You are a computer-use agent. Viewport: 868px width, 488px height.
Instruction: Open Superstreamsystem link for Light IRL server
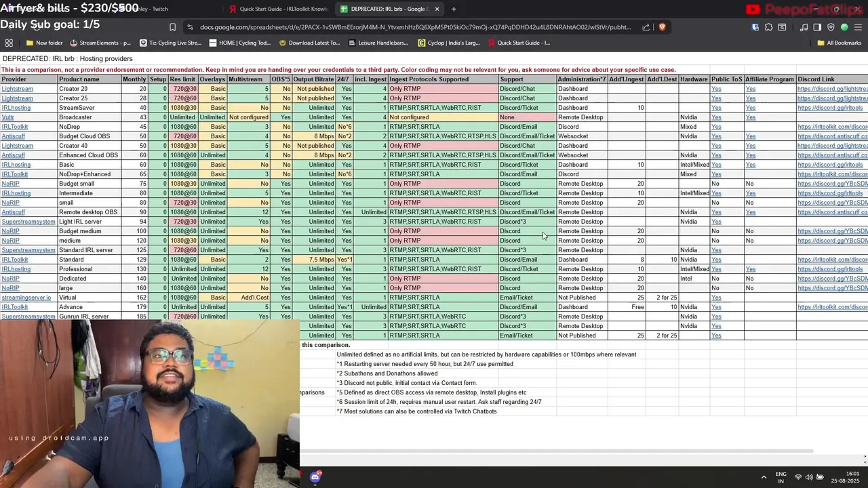28,222
